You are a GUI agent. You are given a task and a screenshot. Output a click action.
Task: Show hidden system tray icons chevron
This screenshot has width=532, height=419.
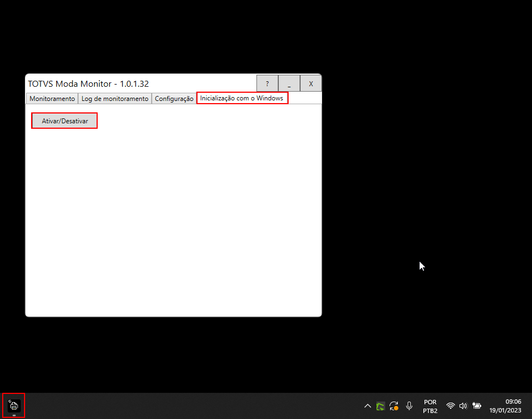pyautogui.click(x=367, y=406)
